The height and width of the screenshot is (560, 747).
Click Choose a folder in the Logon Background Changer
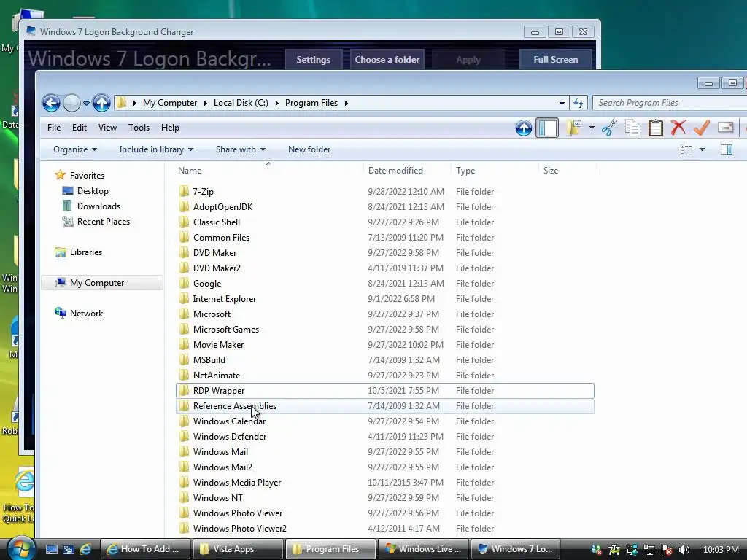[387, 60]
